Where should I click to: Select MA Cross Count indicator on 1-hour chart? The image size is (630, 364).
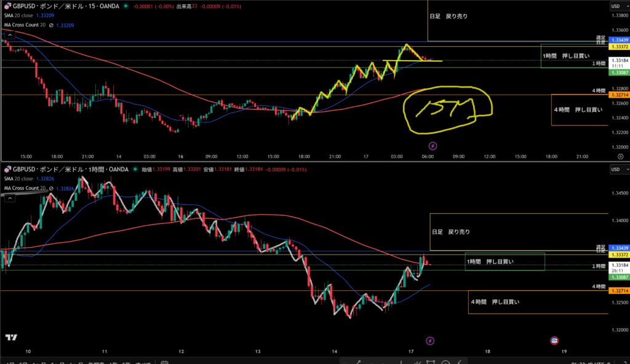coord(26,188)
